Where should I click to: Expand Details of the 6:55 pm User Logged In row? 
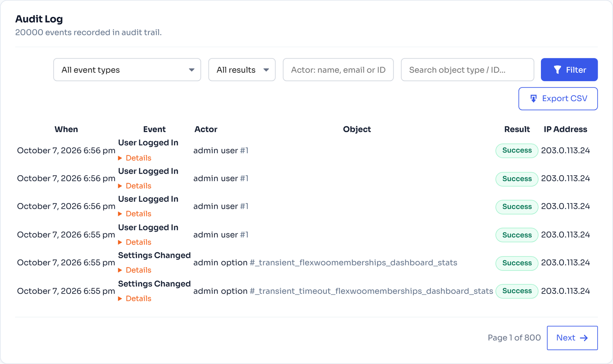(135, 242)
